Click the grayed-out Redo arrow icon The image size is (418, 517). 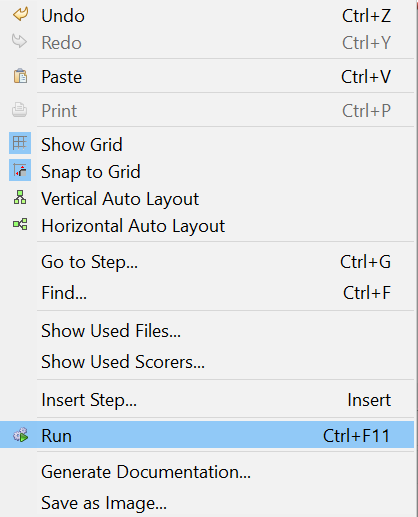[19, 42]
